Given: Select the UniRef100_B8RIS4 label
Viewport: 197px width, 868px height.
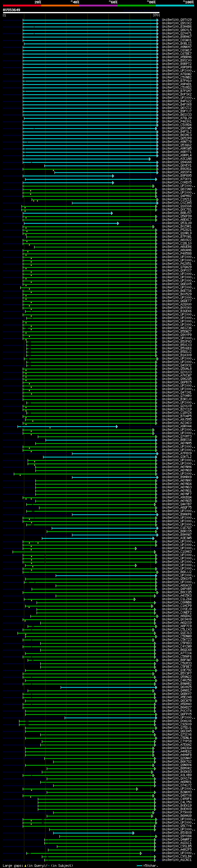Looking at the screenshot, I should 177,440.
